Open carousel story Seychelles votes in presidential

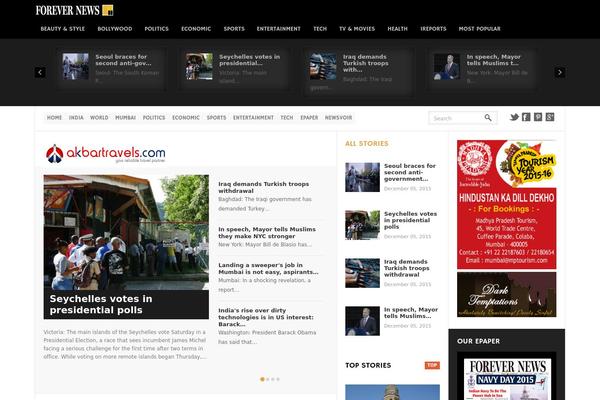pyautogui.click(x=249, y=60)
